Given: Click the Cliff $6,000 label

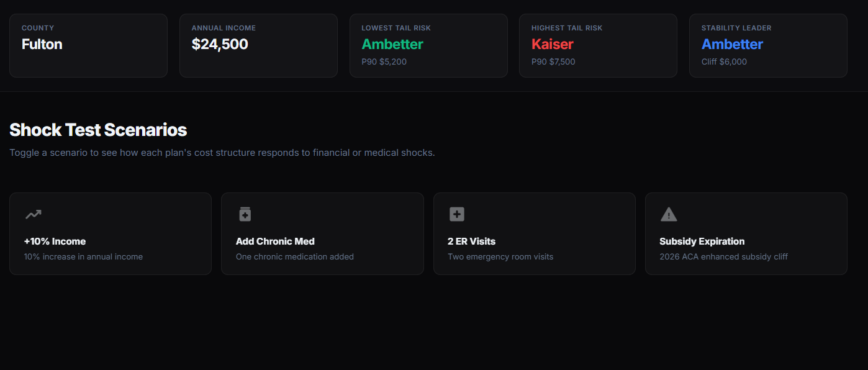Looking at the screenshot, I should point(724,62).
